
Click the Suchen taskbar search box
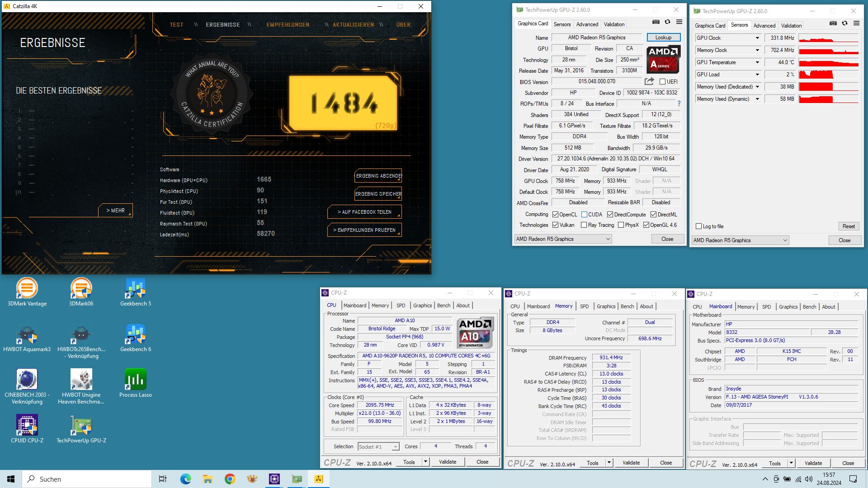coord(87,479)
